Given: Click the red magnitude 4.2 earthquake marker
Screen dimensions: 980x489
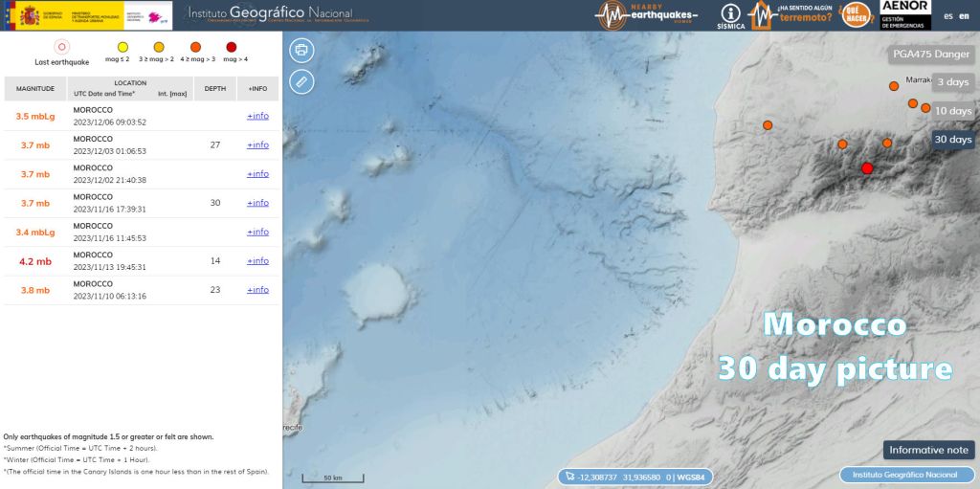Looking at the screenshot, I should click(x=867, y=168).
